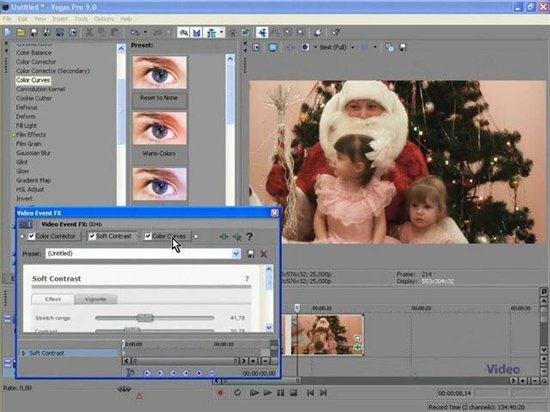Screen dimensions: 550x412
Task: Select Color Curves in the effects list
Action: click(x=33, y=80)
